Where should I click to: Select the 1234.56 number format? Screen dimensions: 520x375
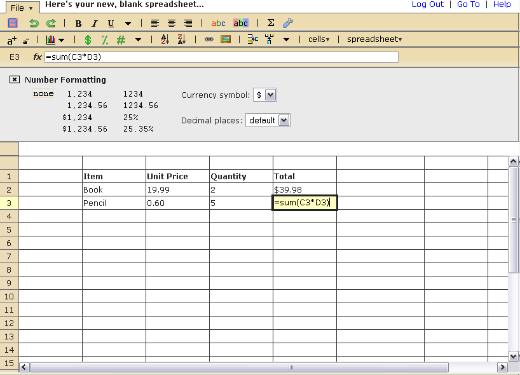(141, 106)
